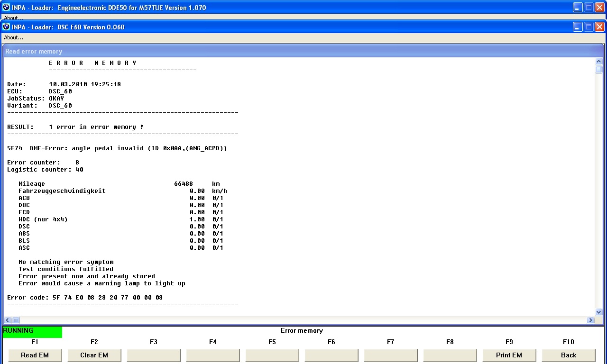607x364 pixels.
Task: Click the green RUNNING status indicator
Action: click(32, 332)
